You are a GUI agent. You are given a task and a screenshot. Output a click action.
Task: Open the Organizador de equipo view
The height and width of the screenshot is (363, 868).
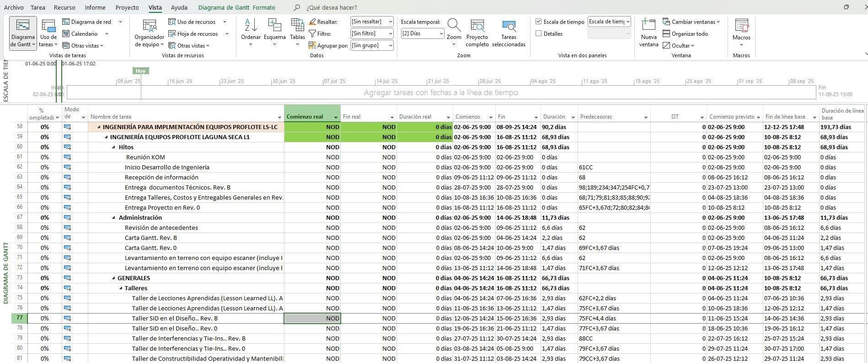click(x=149, y=27)
